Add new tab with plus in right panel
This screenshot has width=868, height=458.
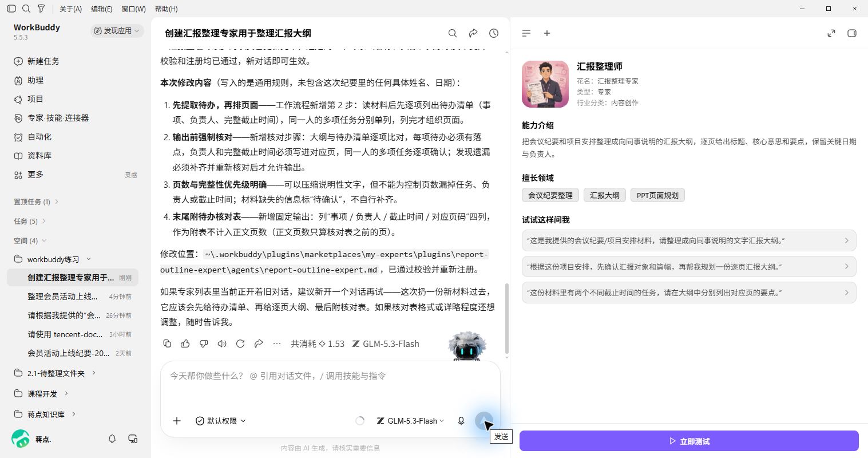(547, 33)
